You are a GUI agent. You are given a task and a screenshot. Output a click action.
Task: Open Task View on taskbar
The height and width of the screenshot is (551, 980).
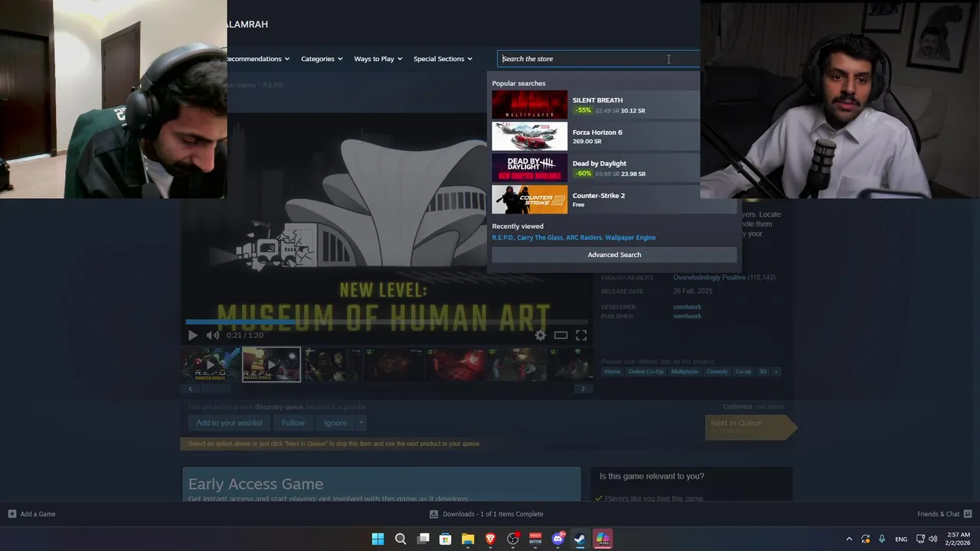tap(423, 539)
